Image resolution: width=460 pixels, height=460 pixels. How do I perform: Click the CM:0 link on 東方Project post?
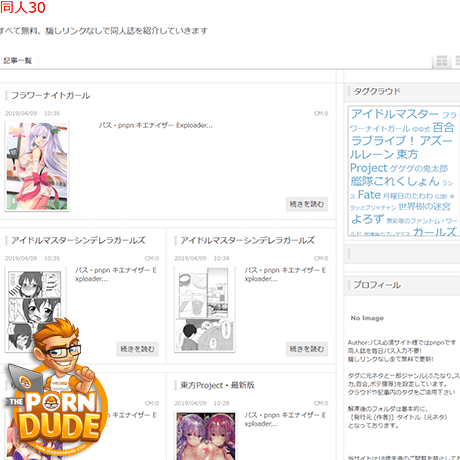click(321, 403)
